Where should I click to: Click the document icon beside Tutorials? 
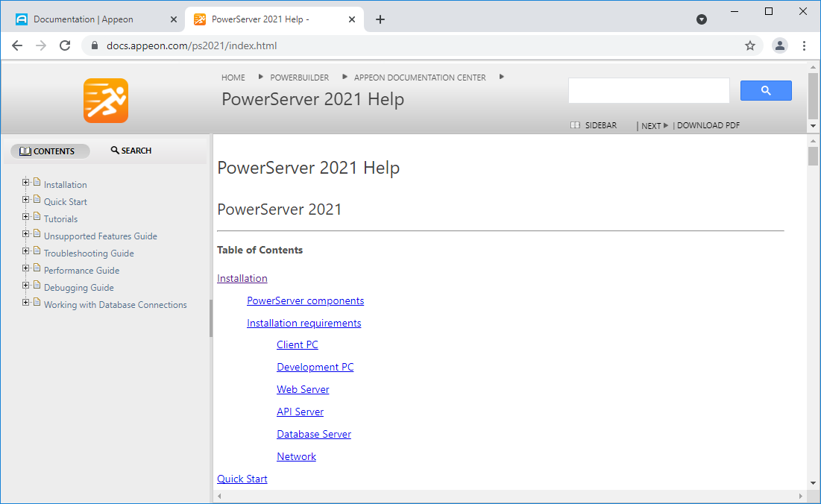(x=37, y=217)
